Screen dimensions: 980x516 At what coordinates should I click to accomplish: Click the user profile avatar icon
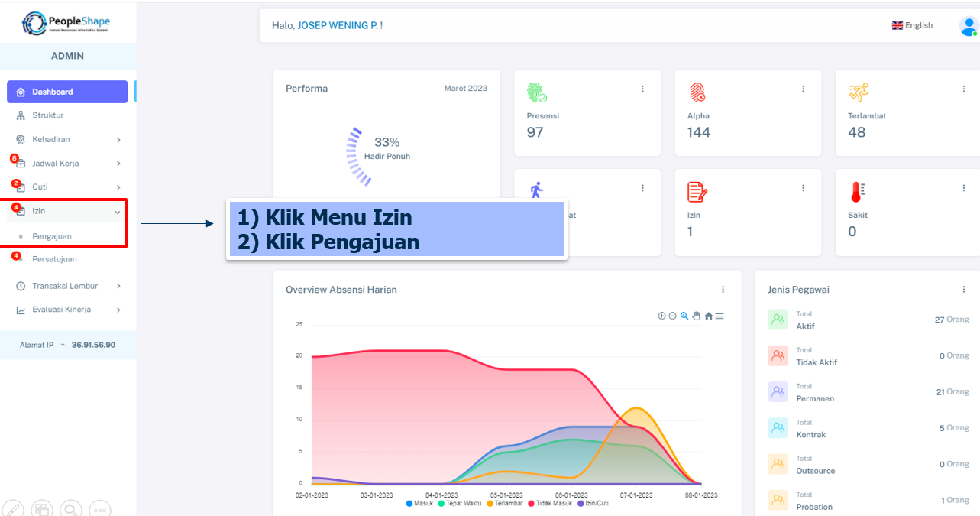968,25
